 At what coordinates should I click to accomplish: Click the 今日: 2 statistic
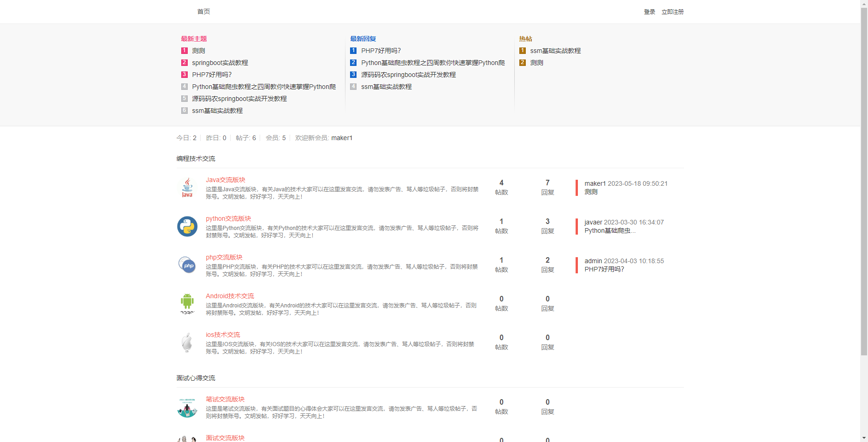coord(186,138)
